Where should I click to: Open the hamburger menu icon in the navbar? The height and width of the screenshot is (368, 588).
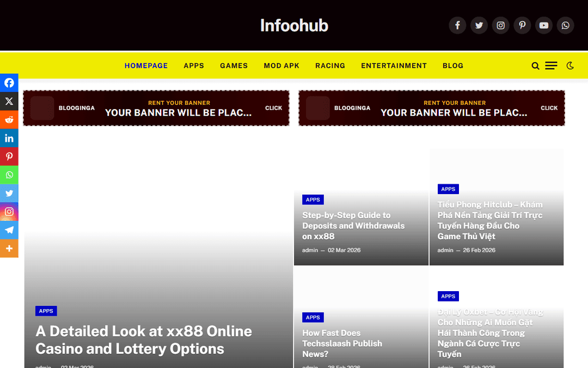(551, 66)
